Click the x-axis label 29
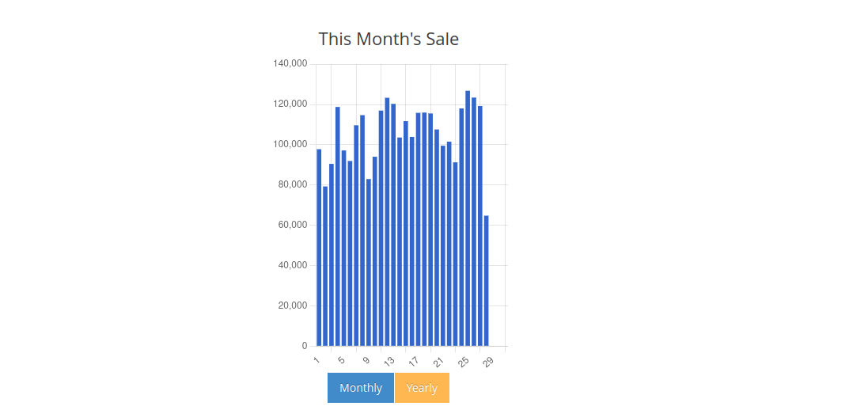This screenshot has width=868, height=406. [x=487, y=362]
